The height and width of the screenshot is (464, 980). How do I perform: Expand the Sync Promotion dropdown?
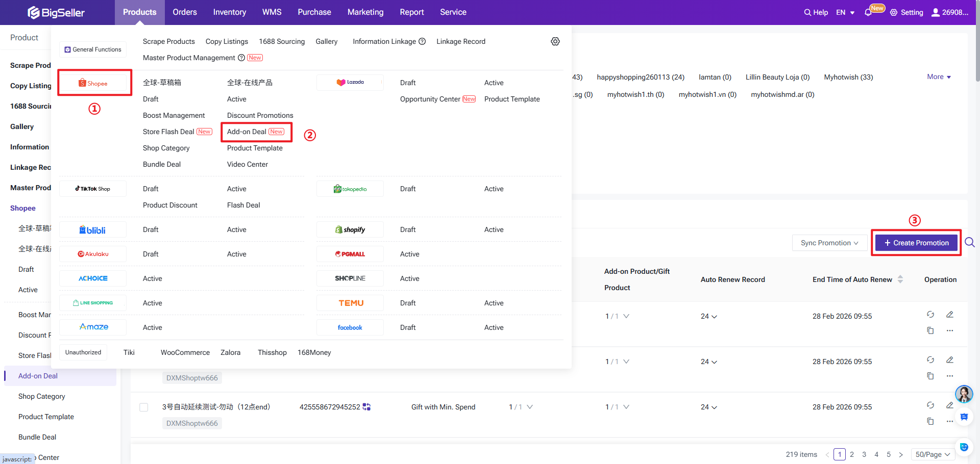tap(829, 243)
